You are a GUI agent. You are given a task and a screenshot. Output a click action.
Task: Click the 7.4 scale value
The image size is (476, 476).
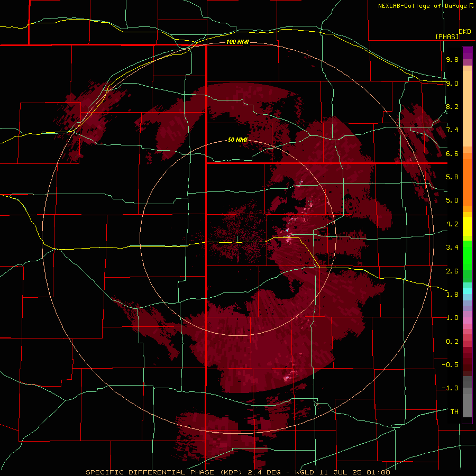tap(452, 130)
